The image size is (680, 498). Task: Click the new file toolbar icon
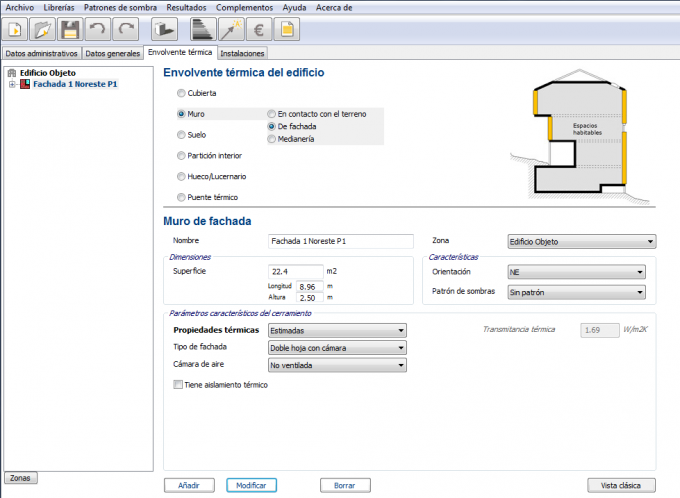(x=15, y=30)
